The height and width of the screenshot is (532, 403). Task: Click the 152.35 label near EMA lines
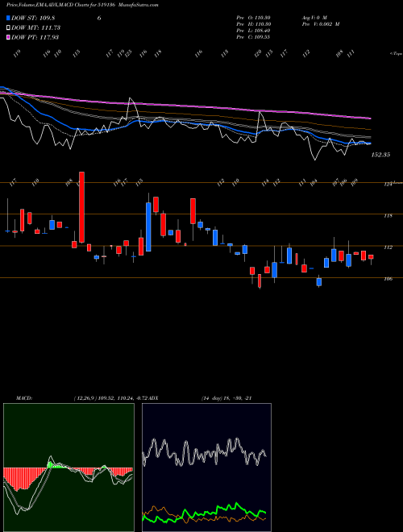(x=380, y=155)
